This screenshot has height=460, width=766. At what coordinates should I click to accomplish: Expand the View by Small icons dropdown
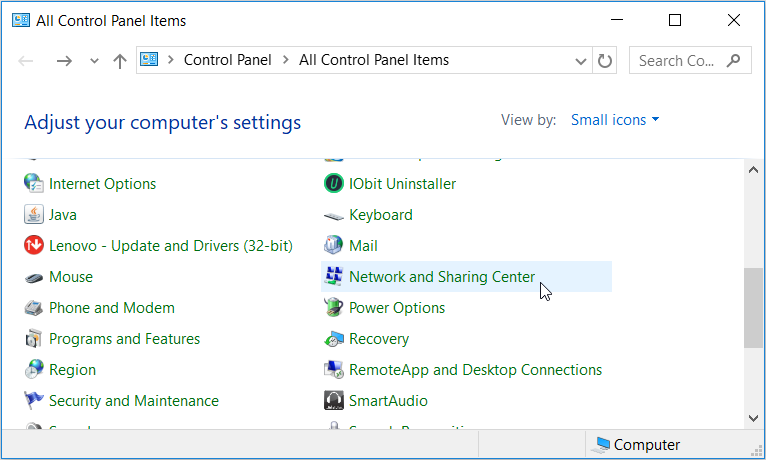coord(615,120)
